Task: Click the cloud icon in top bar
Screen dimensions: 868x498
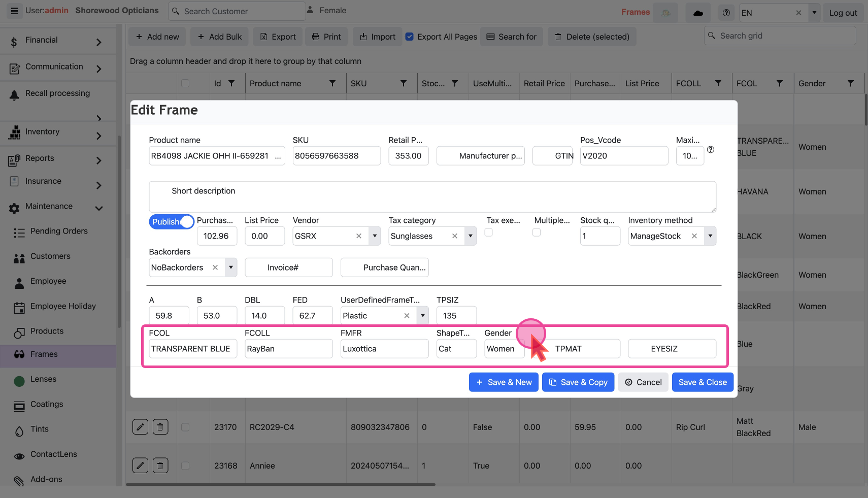Action: (698, 13)
